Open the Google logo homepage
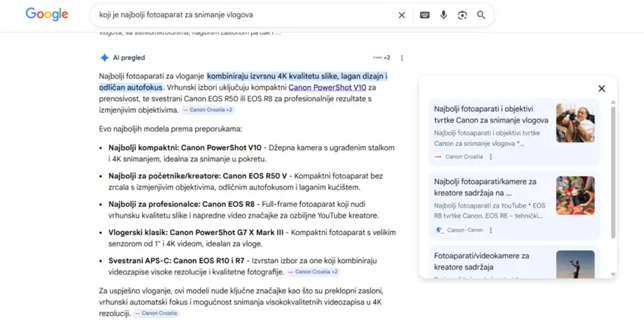This screenshot has width=644, height=324. tap(47, 14)
